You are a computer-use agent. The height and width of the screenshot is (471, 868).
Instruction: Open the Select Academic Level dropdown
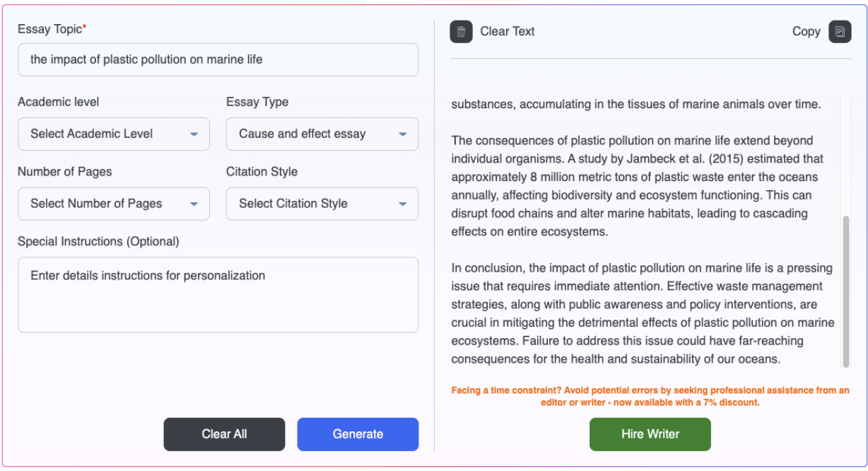point(114,134)
